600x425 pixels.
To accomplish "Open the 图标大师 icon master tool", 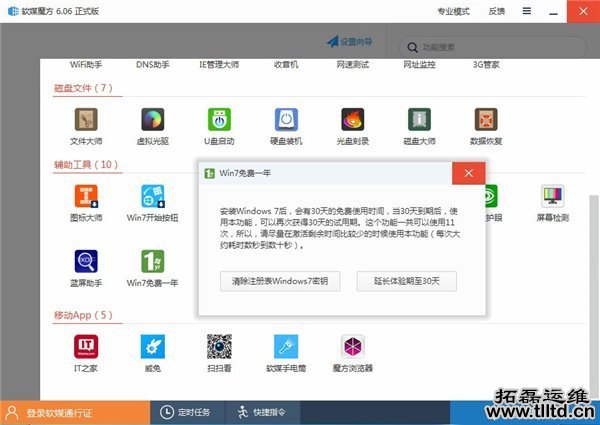I will pos(86,196).
